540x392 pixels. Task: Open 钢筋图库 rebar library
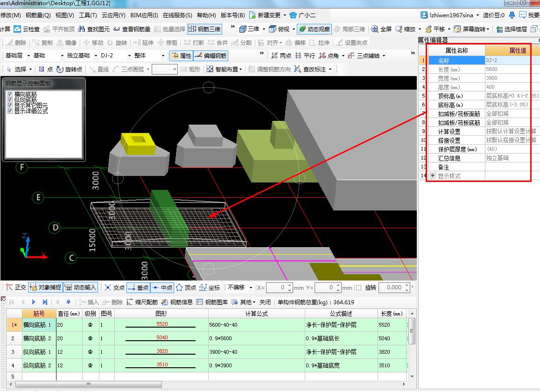[212, 302]
